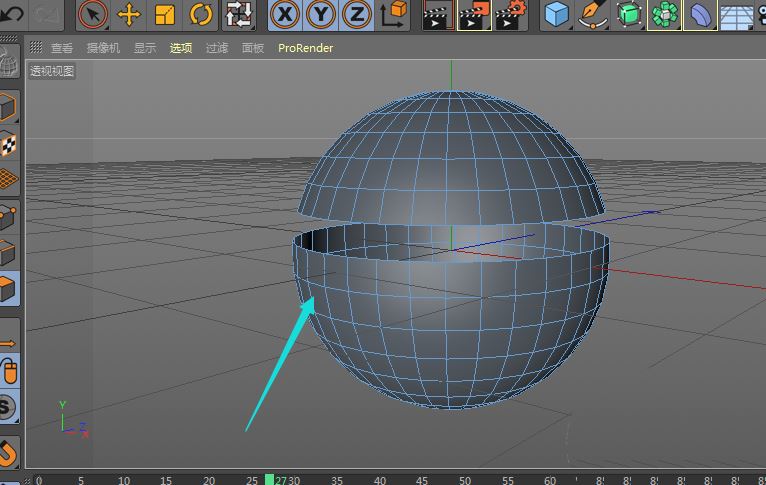766x485 pixels.
Task: Switch to polygon mode in left sidebar
Action: click(x=9, y=290)
